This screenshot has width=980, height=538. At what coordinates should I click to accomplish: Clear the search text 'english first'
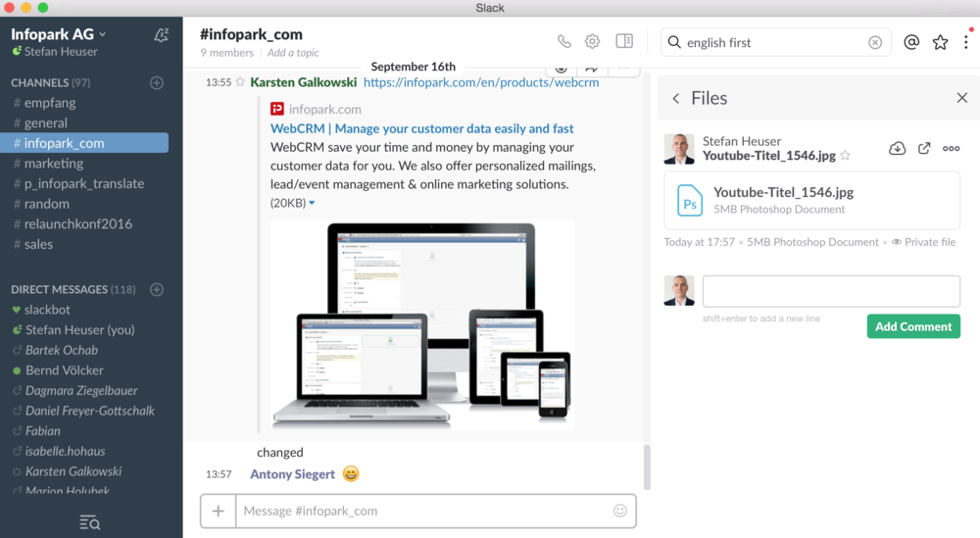tap(875, 42)
